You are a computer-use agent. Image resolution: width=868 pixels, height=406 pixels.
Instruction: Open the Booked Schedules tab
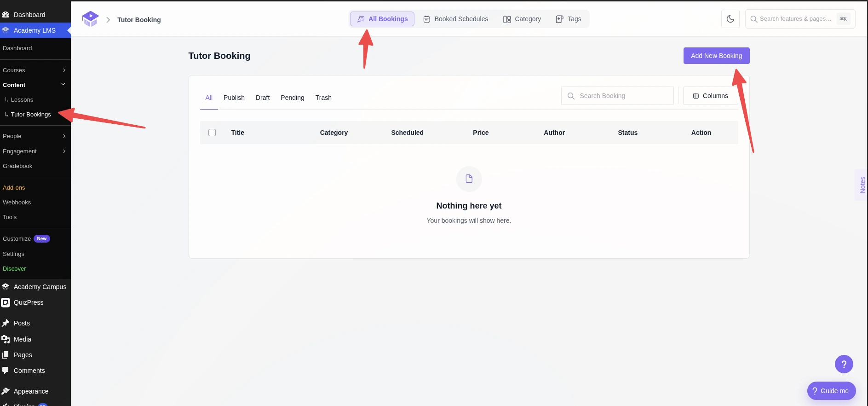(x=456, y=19)
